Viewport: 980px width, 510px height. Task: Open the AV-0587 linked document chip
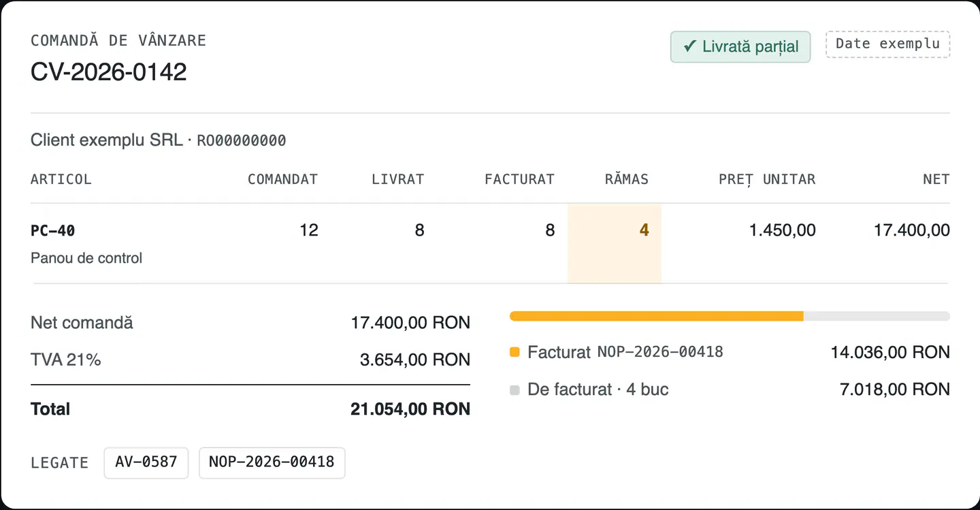(146, 462)
